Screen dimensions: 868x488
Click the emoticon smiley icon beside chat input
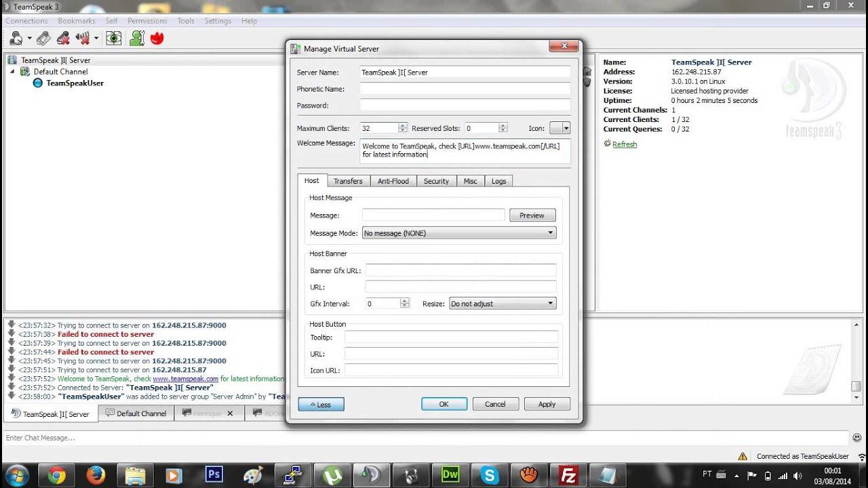(856, 438)
